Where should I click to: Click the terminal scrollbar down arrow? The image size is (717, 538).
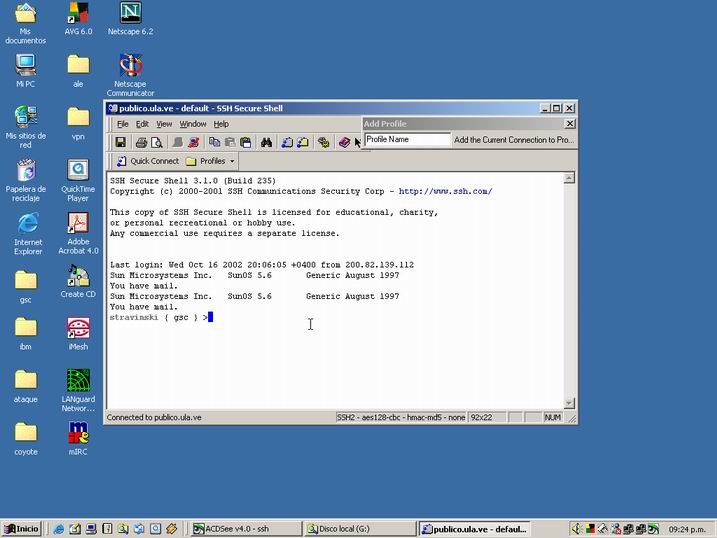[569, 403]
